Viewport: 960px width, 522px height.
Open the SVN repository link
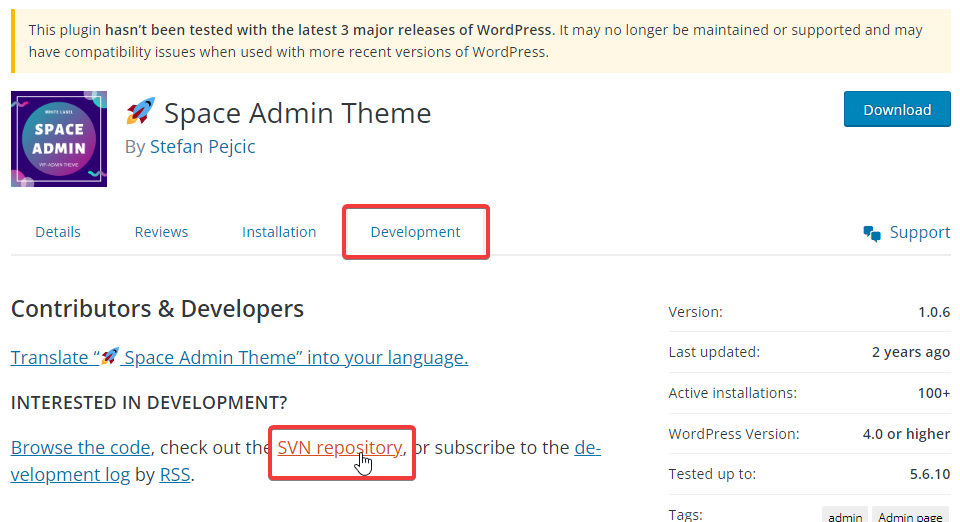click(x=340, y=448)
